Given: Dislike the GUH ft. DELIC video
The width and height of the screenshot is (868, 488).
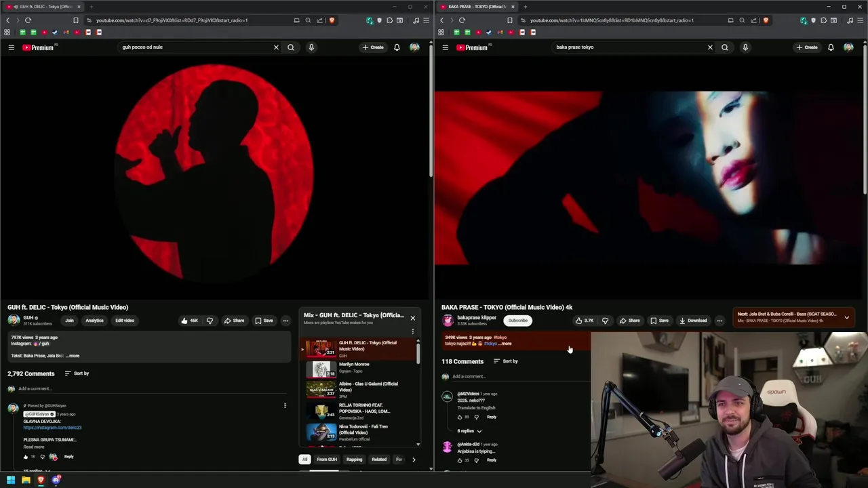Looking at the screenshot, I should point(210,321).
